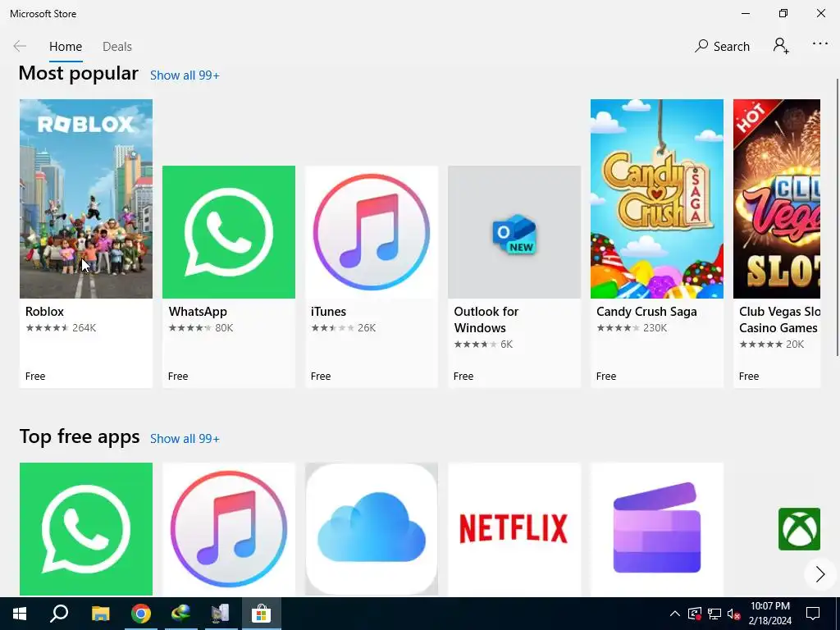Click the back arrow in Store header

point(20,47)
